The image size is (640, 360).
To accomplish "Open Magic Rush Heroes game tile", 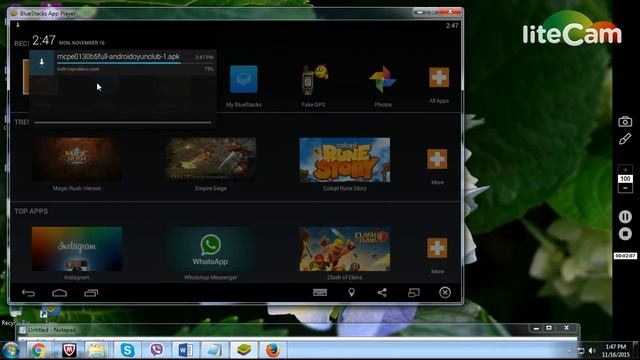I will pyautogui.click(x=77, y=160).
